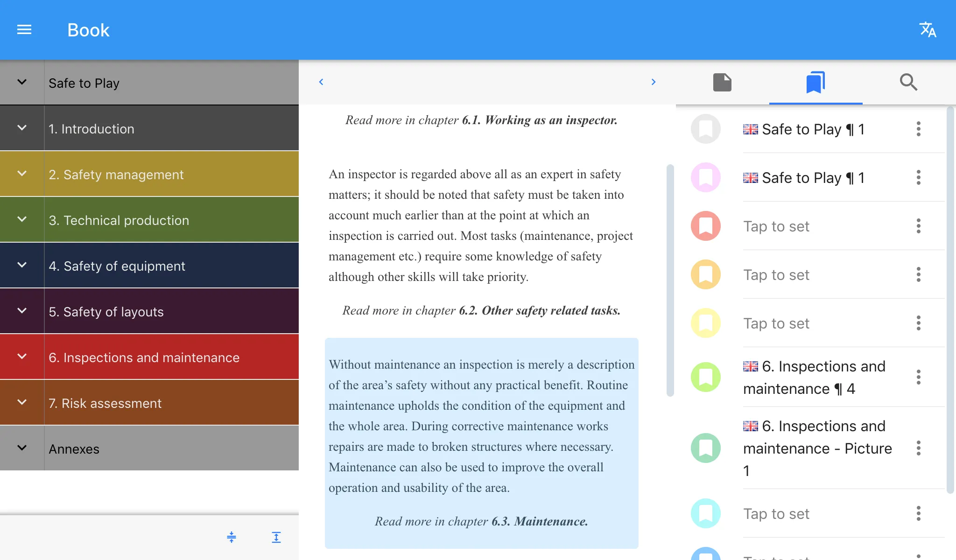
Task: Click three-dot menu for teal bookmark entry
Action: point(918,513)
